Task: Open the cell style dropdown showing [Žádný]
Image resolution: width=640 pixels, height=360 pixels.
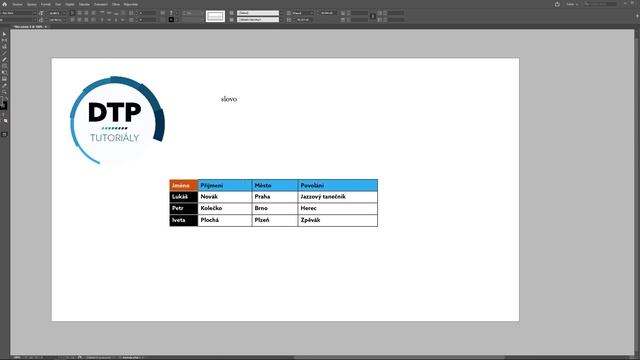Action: click(x=258, y=13)
